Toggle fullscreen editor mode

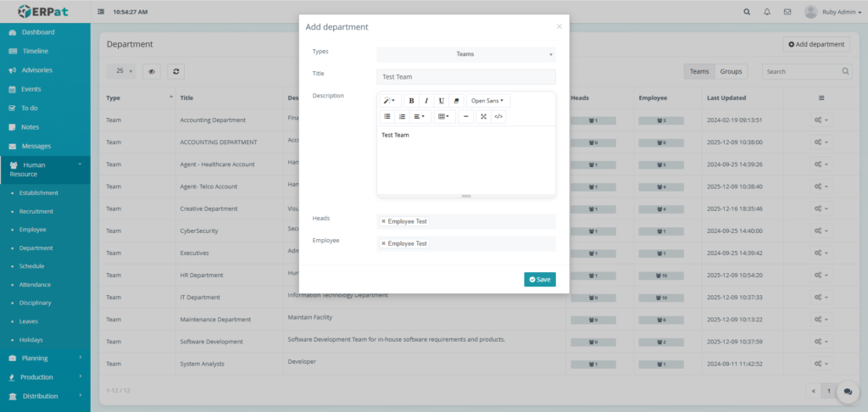[x=483, y=117]
